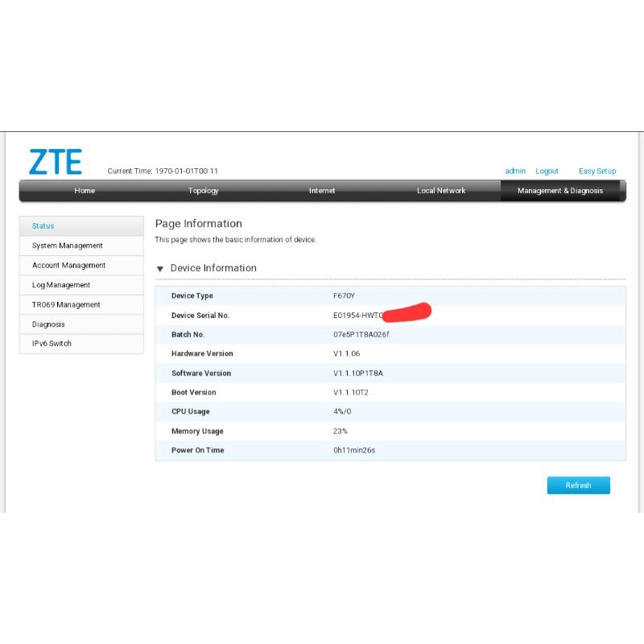Image resolution: width=644 pixels, height=644 pixels.
Task: Click the Refresh button
Action: click(578, 485)
